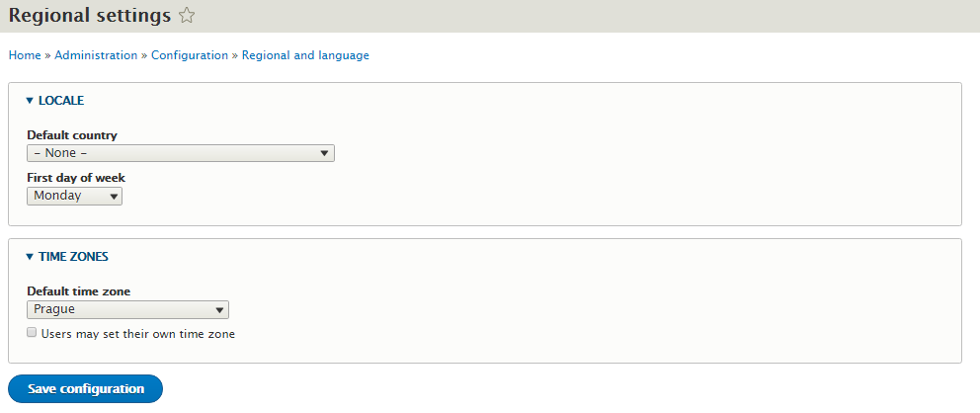The height and width of the screenshot is (413, 980).
Task: Go to Home breadcrumb link
Action: (x=25, y=55)
